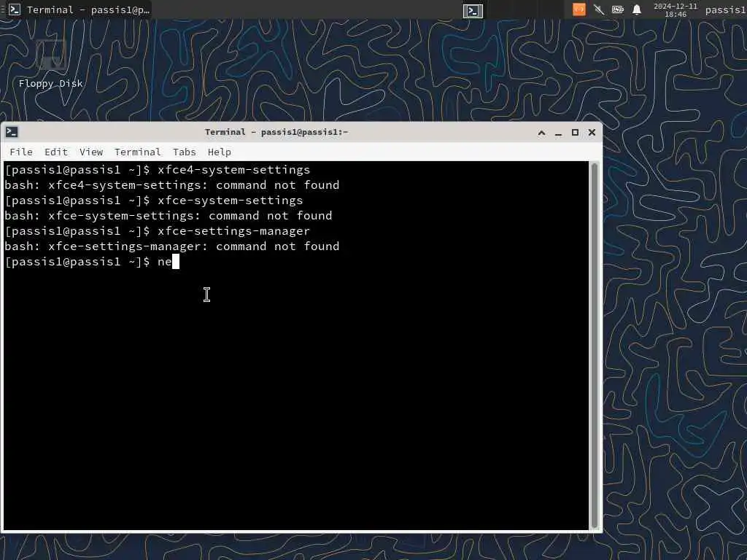Open the Help menu

point(219,152)
